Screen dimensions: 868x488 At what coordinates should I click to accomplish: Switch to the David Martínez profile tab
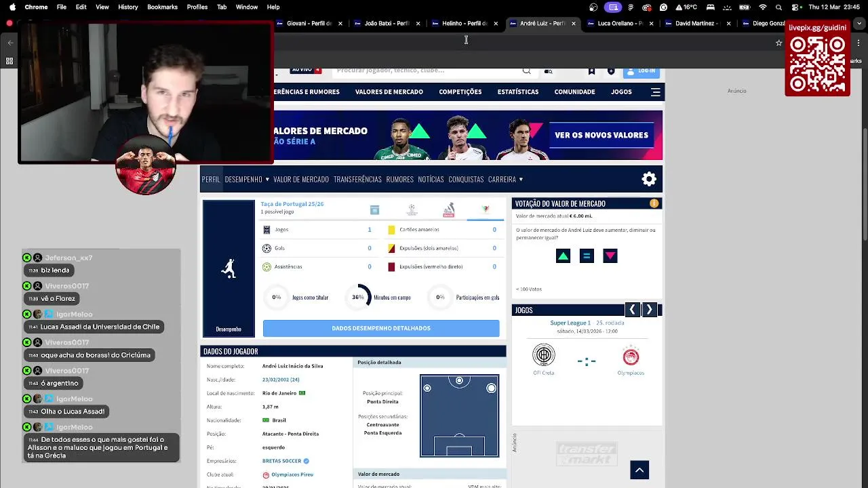point(698,23)
